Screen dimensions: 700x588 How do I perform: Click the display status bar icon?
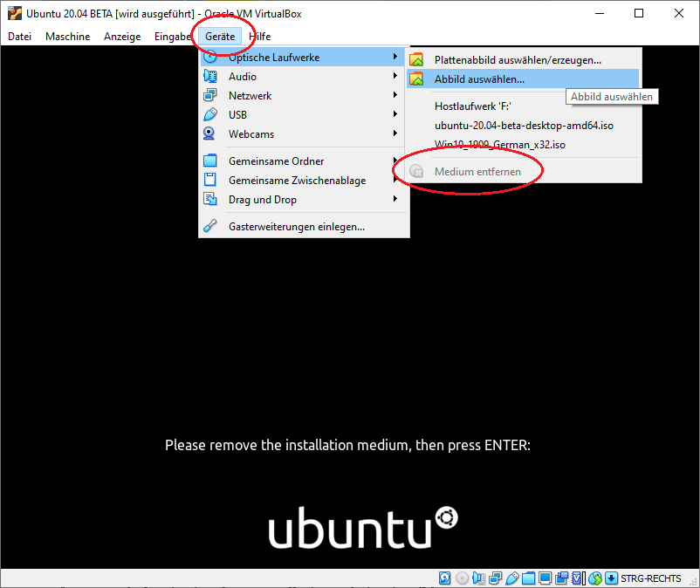pyautogui.click(x=545, y=578)
